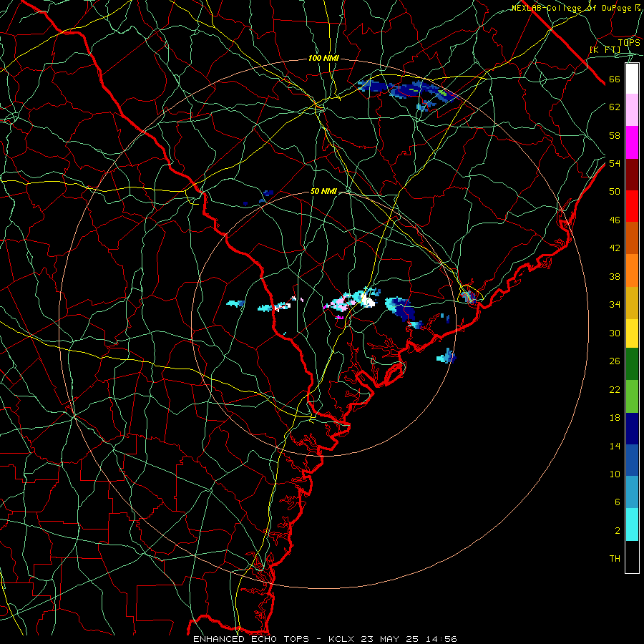
Task: Select the light green 22 kft legend swatch
Action: 632,396
